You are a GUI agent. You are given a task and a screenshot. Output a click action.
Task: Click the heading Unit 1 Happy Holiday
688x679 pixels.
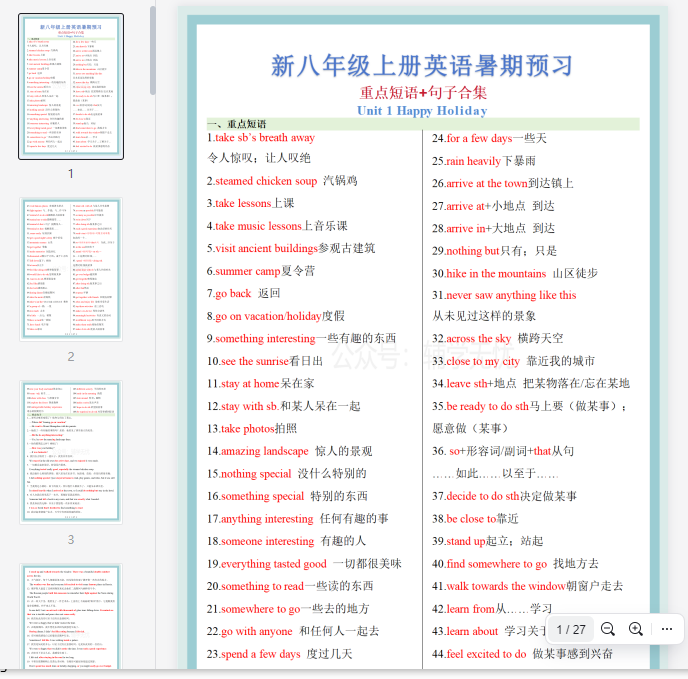(x=422, y=111)
